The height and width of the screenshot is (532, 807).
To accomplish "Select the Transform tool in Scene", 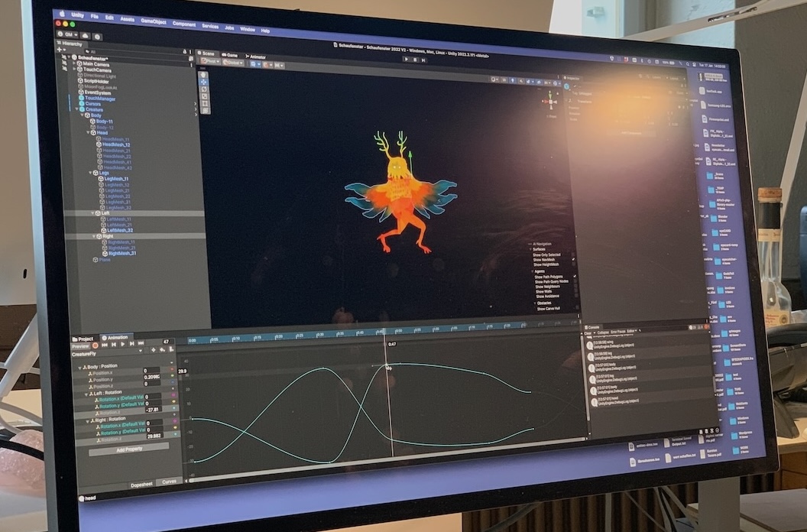I will [x=205, y=110].
